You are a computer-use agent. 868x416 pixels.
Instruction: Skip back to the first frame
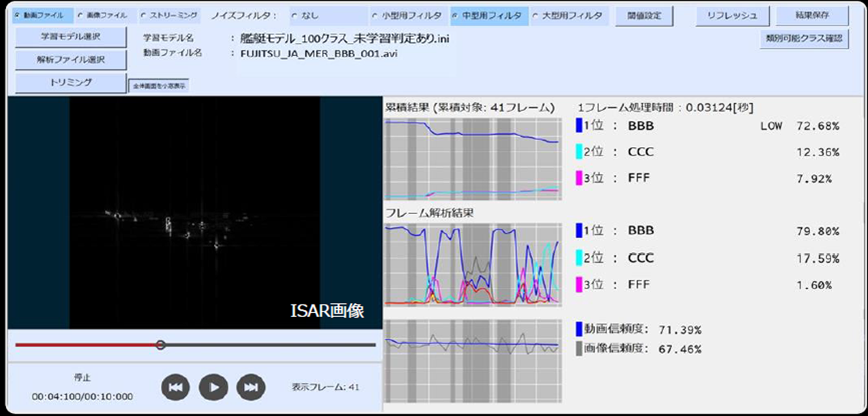pos(175,387)
